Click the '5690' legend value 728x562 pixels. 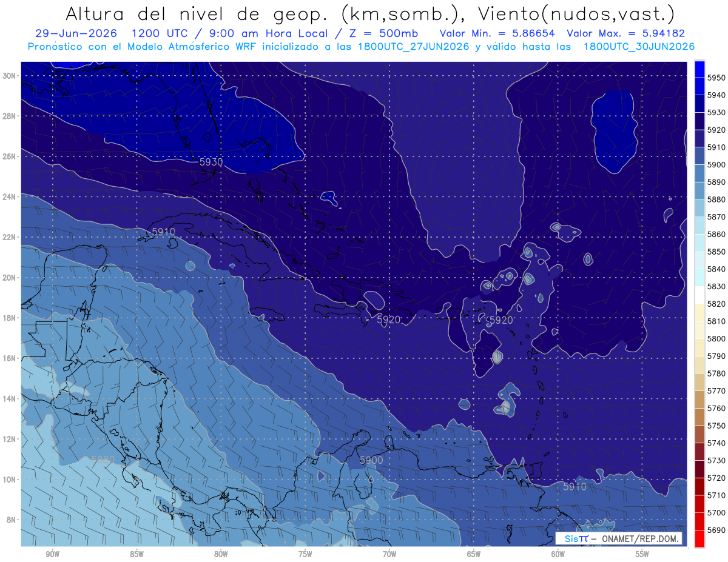716,530
